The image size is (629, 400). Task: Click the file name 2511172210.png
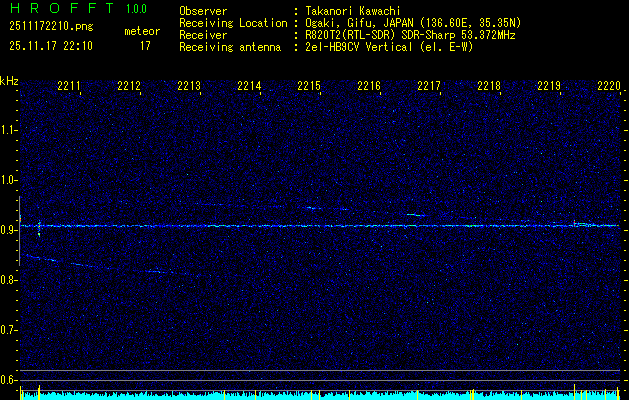tap(51, 27)
